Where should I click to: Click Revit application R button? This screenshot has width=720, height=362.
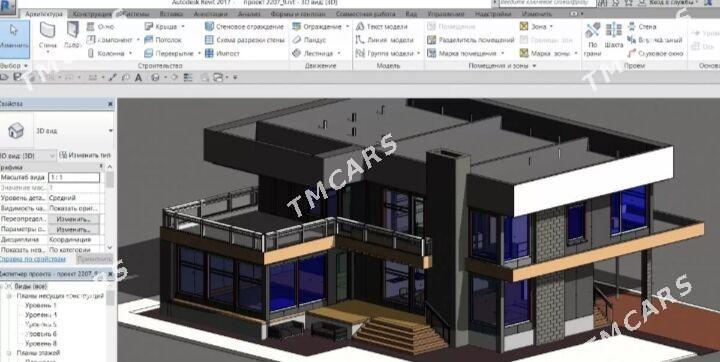coord(8,5)
